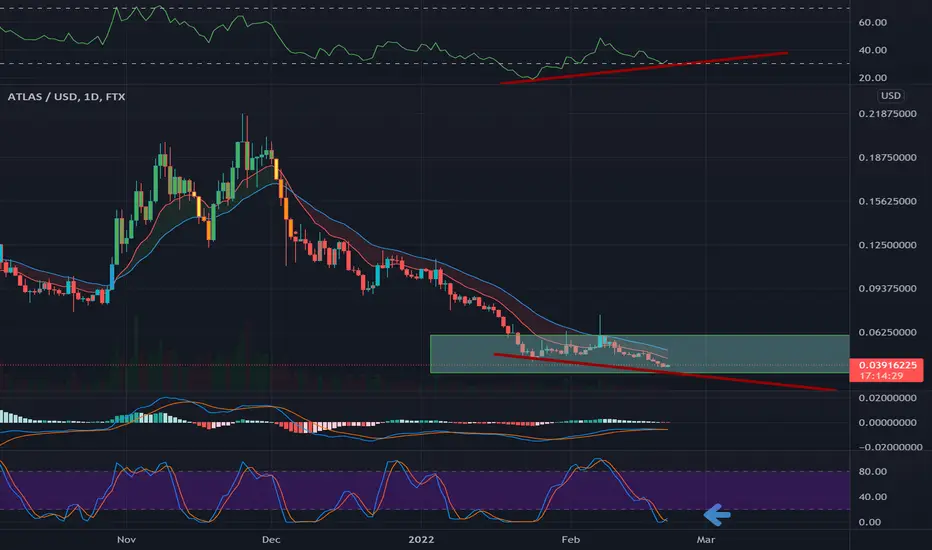932x550 pixels.
Task: Click the 40.00 level on RSI scale
Action: click(873, 51)
